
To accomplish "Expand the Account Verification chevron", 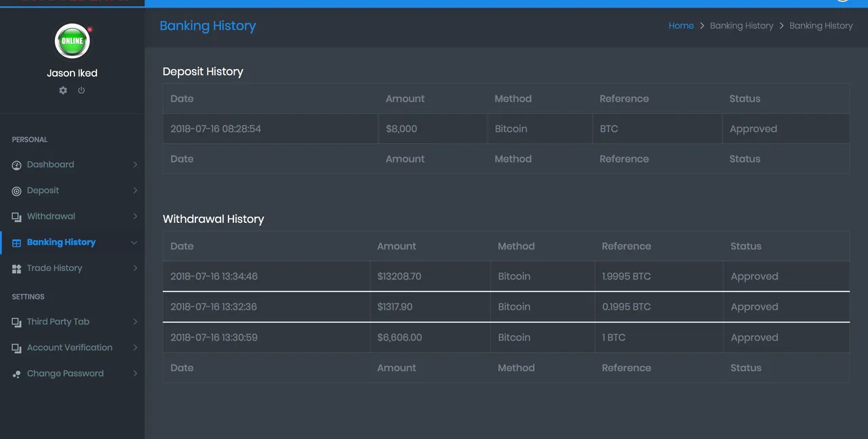I will click(135, 348).
